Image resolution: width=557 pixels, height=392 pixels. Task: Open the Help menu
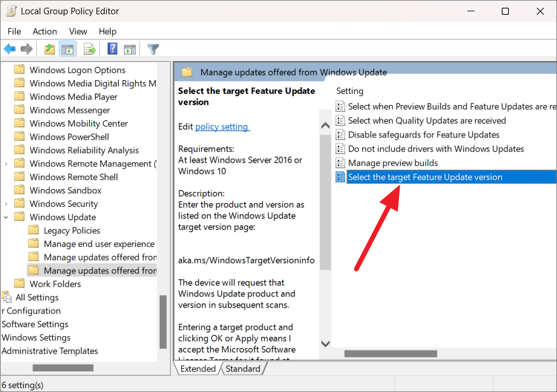107,31
